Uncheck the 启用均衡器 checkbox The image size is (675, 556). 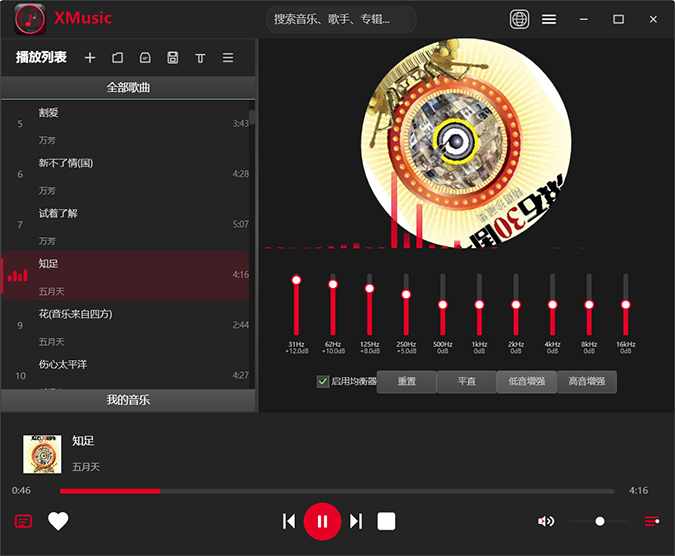323,381
